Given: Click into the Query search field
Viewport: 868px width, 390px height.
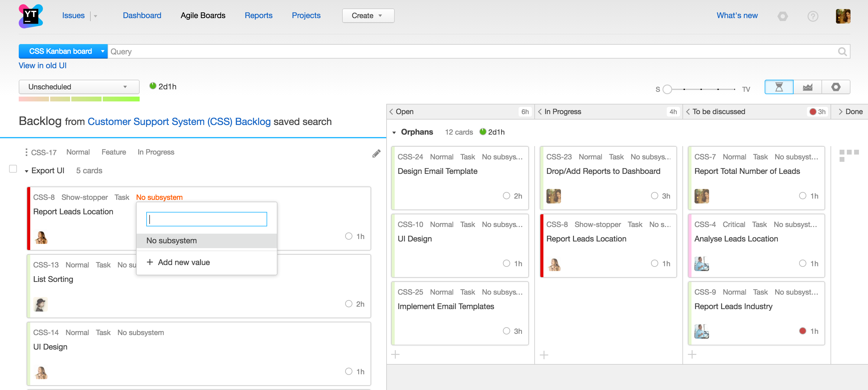Looking at the screenshot, I should (x=472, y=52).
